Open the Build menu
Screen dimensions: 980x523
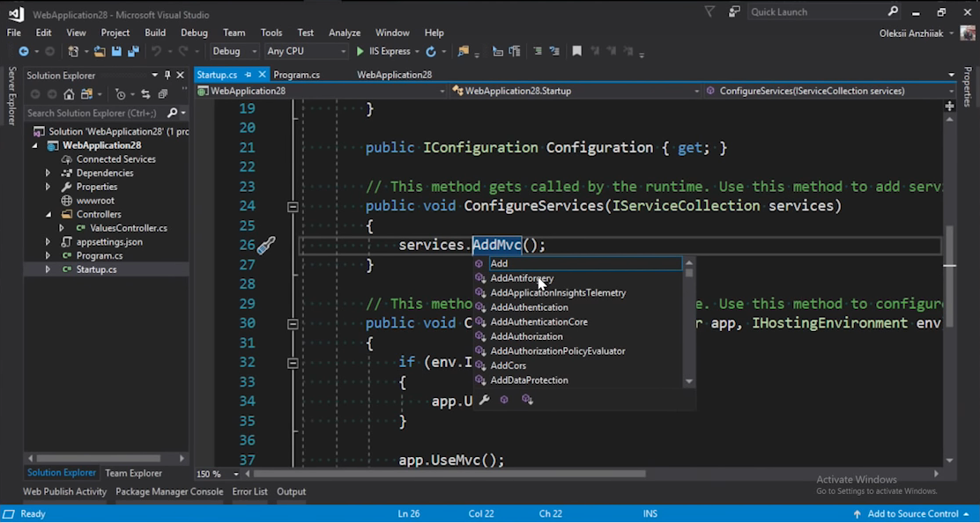tap(155, 33)
